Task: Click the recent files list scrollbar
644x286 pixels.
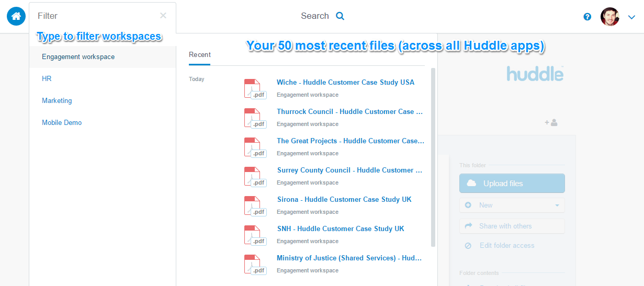Action: 433,157
